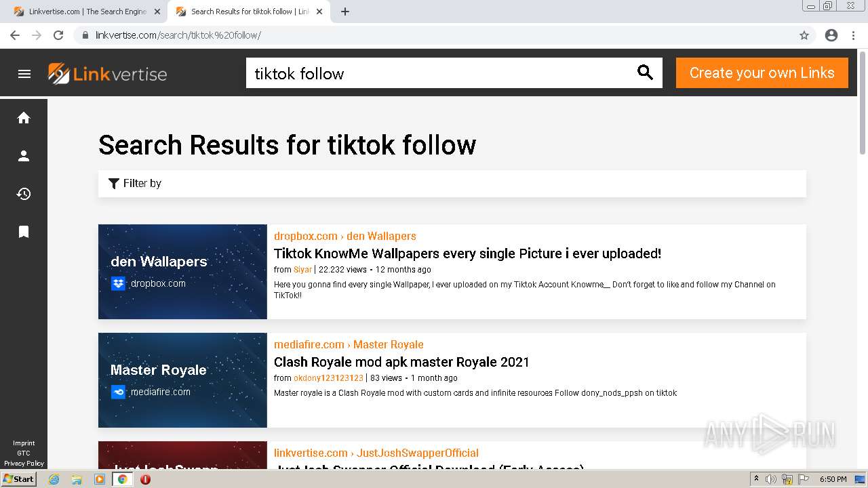Open the GTC footer link

[24, 453]
